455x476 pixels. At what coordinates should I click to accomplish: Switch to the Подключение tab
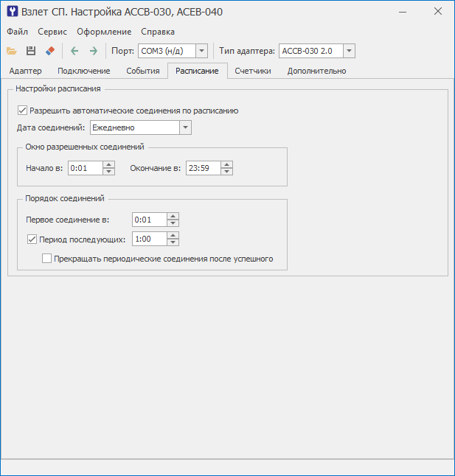83,71
